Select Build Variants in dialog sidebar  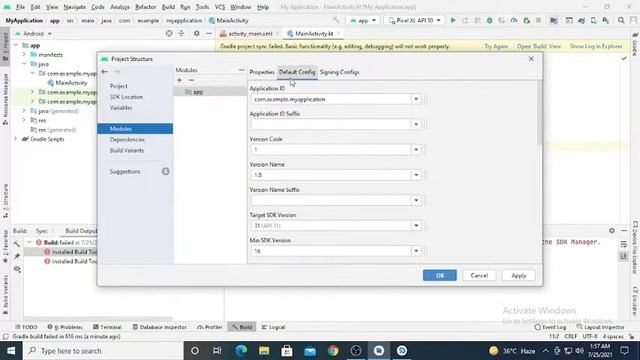click(127, 151)
